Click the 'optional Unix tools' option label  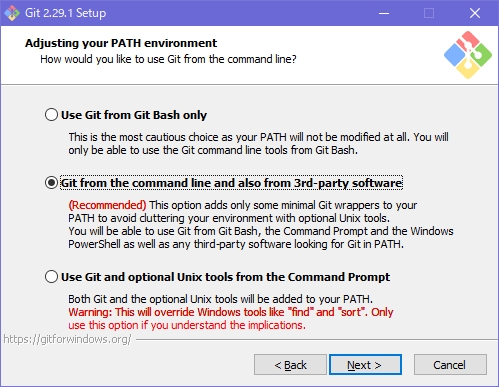pos(225,277)
